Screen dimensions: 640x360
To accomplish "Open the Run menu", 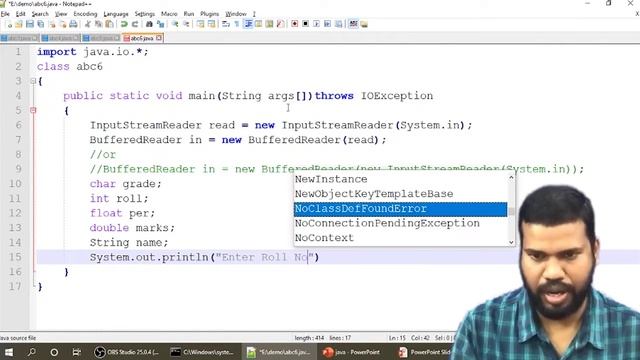I will click(189, 14).
